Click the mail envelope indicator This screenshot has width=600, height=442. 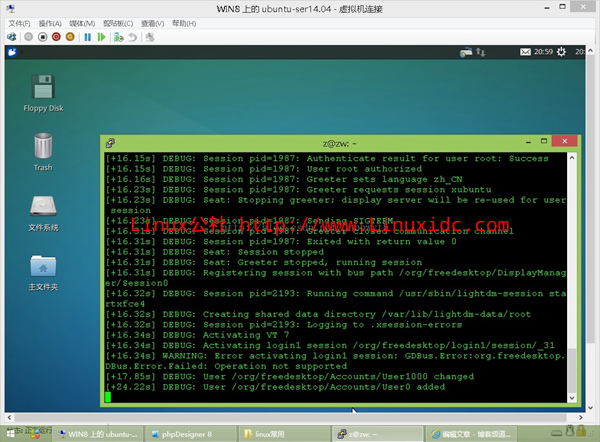point(525,52)
